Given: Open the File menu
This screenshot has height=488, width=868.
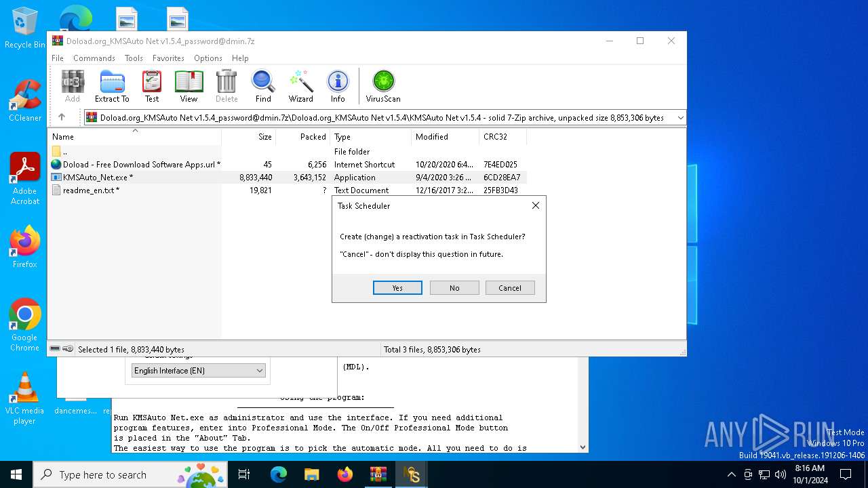Looking at the screenshot, I should 58,58.
